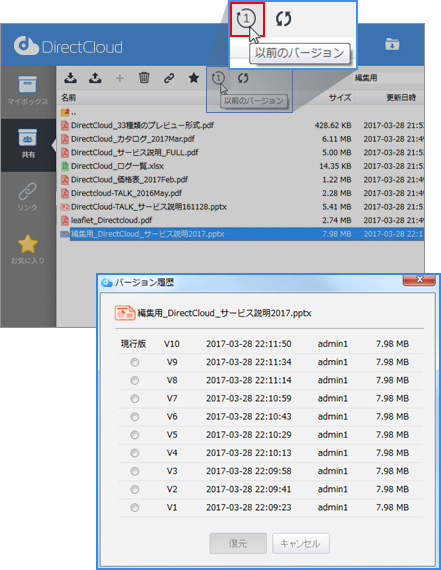Click timestamp 2017-03-28 22:09:23

[249, 507]
